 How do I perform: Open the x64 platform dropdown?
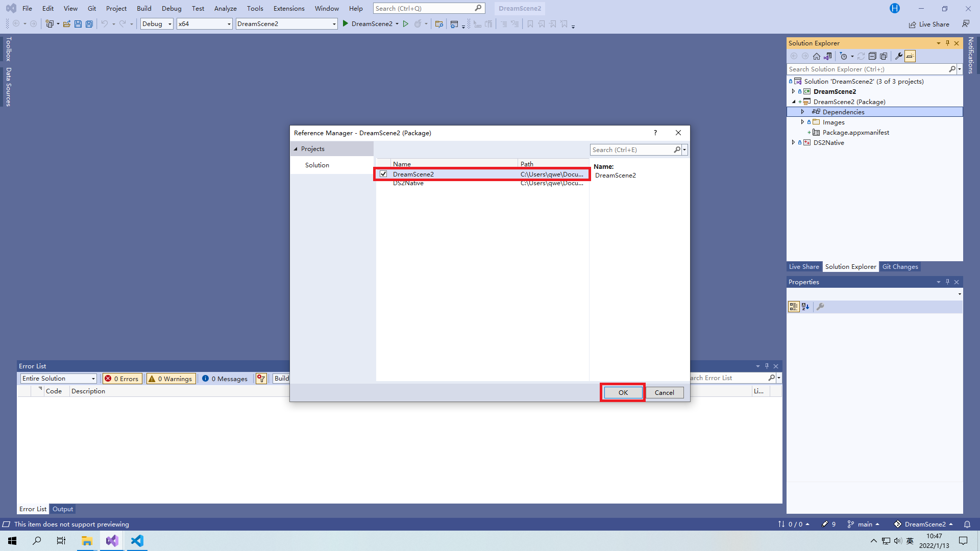coord(204,24)
